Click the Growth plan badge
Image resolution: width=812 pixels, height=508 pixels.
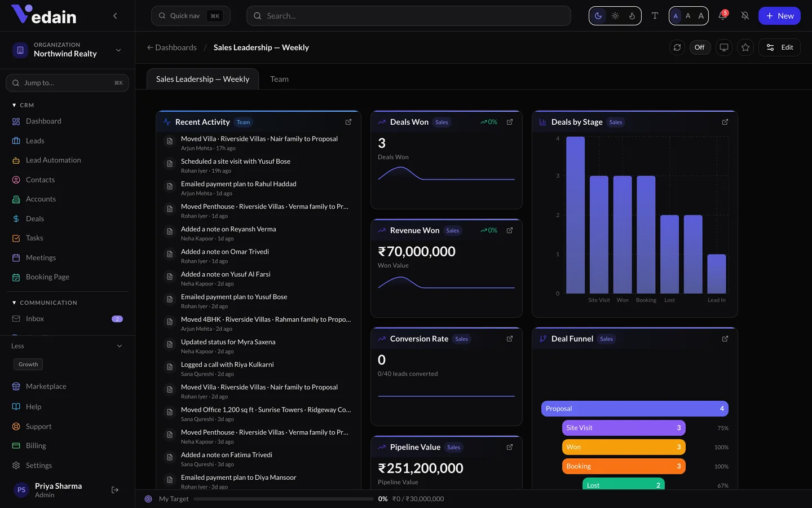[28, 365]
